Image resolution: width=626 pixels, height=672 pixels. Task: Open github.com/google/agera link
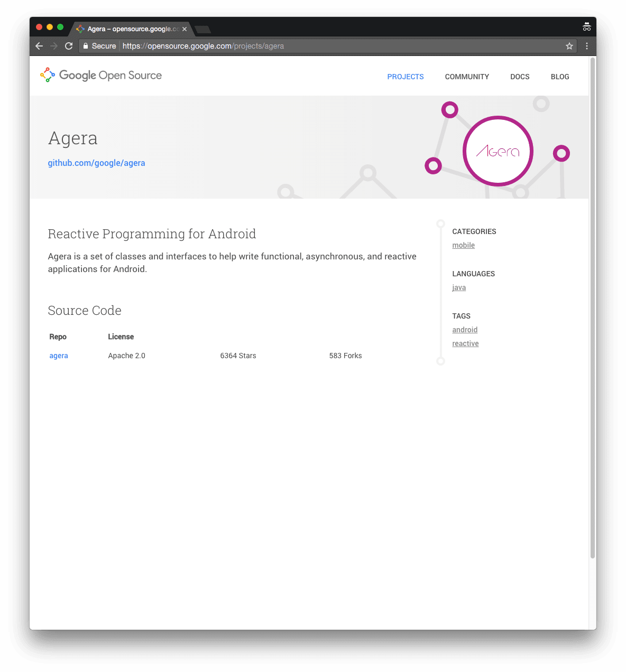click(x=96, y=163)
